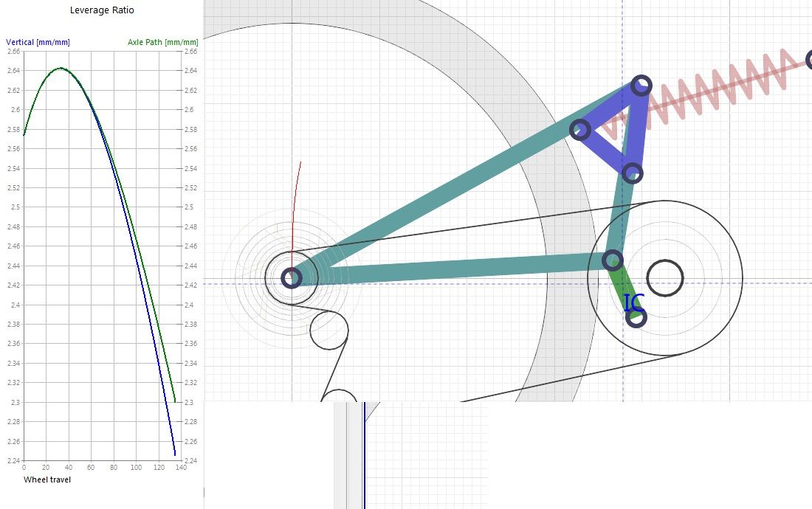Click the rear axle pivot point

(x=292, y=278)
